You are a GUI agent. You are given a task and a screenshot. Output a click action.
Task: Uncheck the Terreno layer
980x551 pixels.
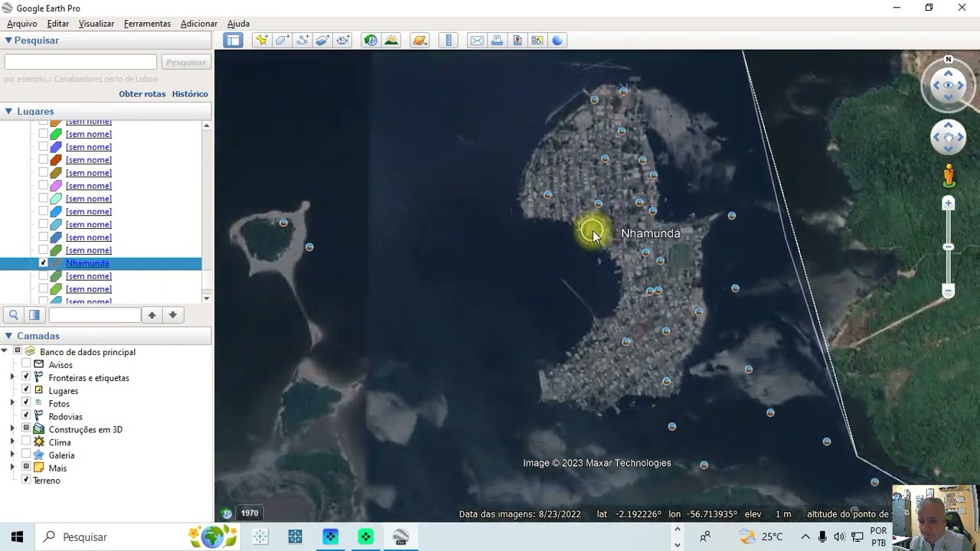(26, 480)
